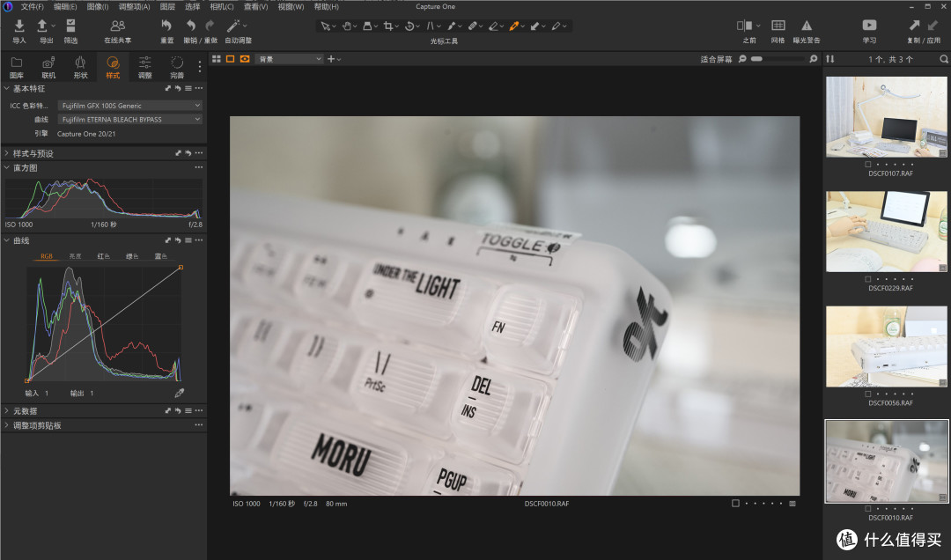951x560 pixels.
Task: Click the Export (导出) icon
Action: click(x=42, y=26)
